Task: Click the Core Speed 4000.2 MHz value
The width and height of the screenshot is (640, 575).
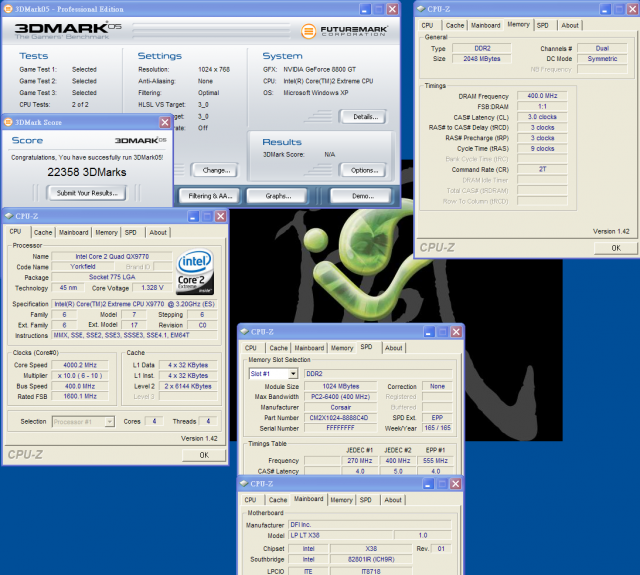Action: pos(80,365)
